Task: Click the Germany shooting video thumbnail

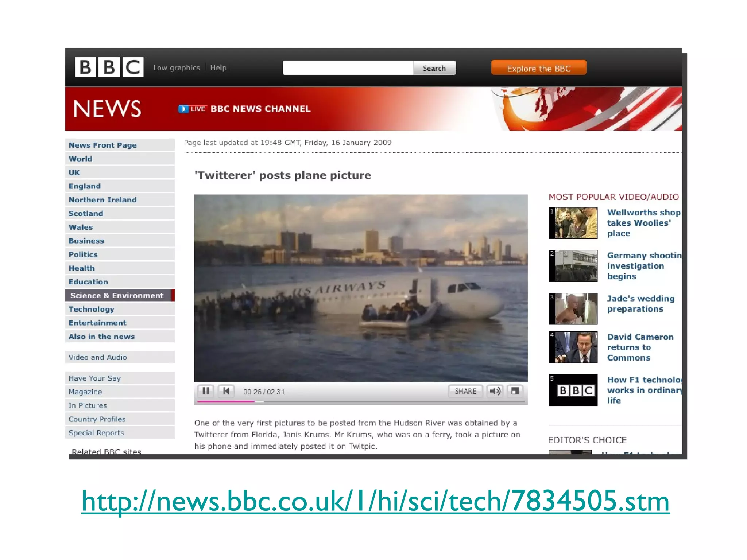Action: (573, 266)
